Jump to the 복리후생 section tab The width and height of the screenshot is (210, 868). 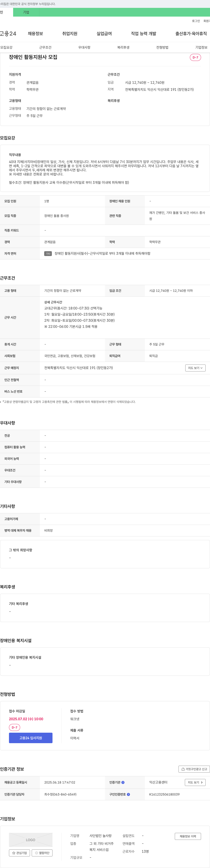[x=123, y=48]
